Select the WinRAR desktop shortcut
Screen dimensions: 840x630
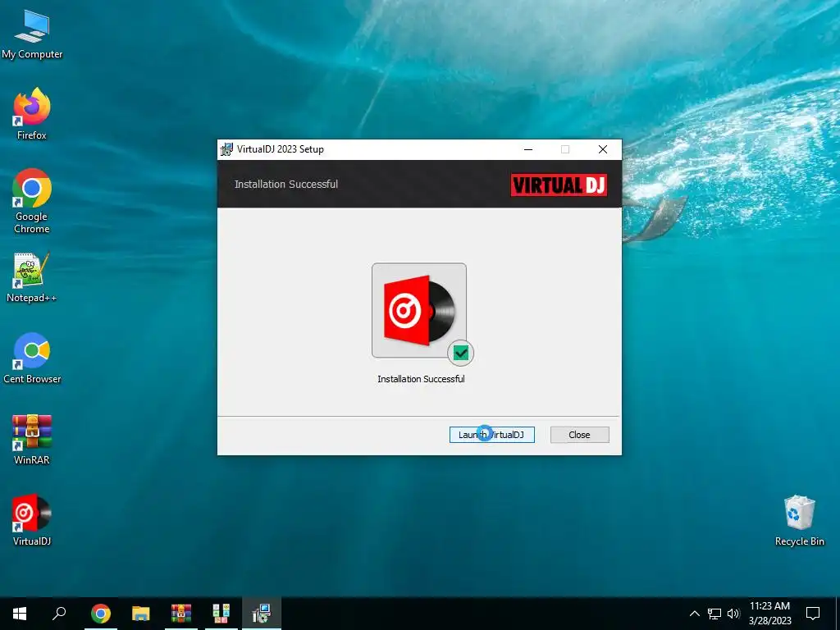tap(32, 440)
